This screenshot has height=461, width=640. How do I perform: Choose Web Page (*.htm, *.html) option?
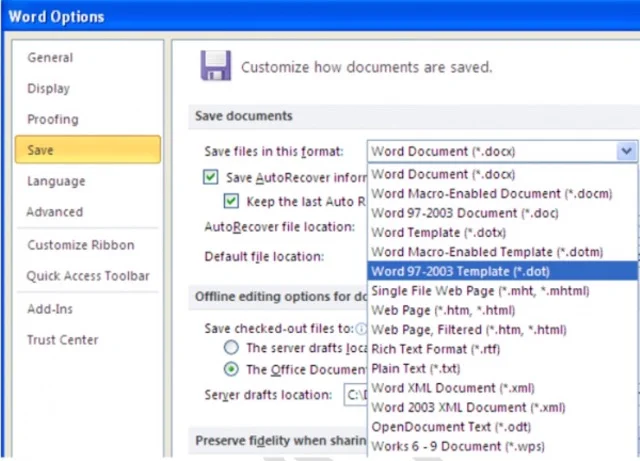coord(502,310)
